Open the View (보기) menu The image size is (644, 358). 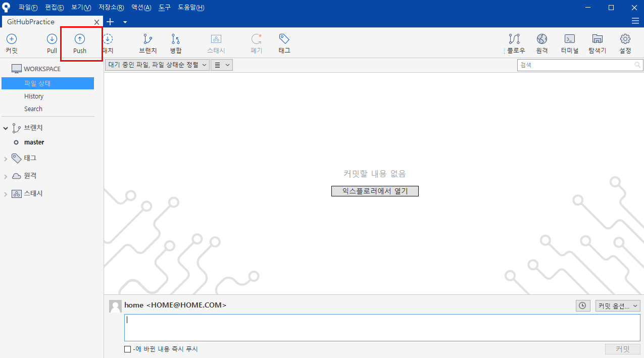[x=81, y=7]
